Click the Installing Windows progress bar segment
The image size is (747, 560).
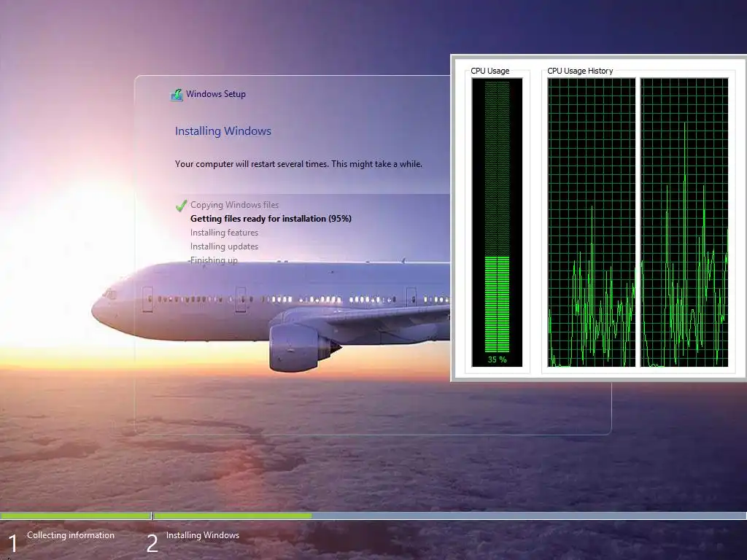tap(449, 516)
